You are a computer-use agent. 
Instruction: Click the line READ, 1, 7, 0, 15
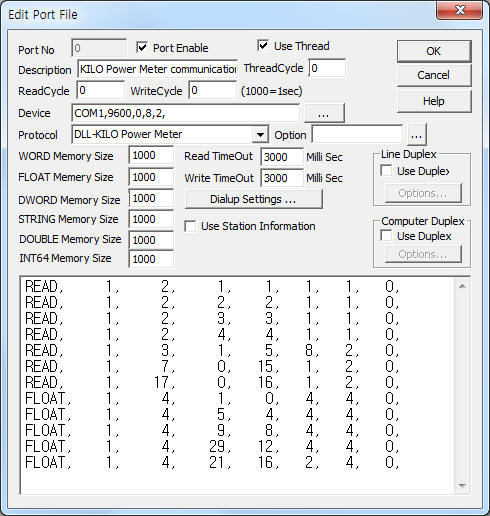click(212, 366)
